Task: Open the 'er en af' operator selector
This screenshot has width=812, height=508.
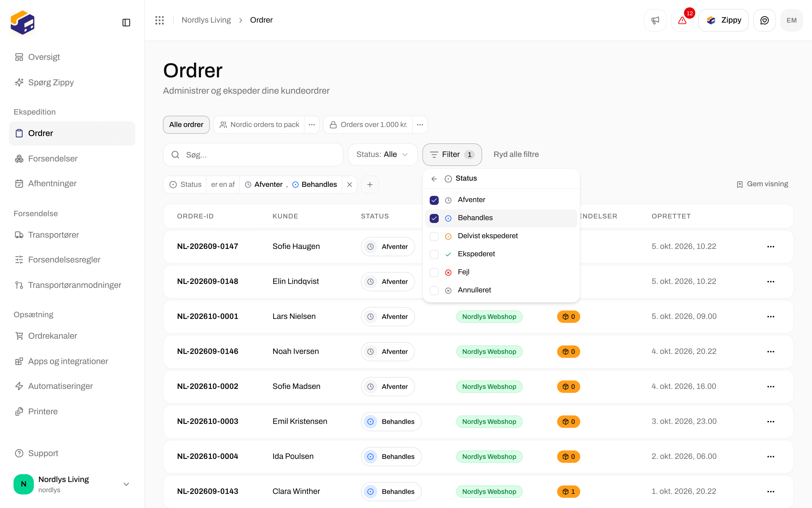Action: (222, 185)
